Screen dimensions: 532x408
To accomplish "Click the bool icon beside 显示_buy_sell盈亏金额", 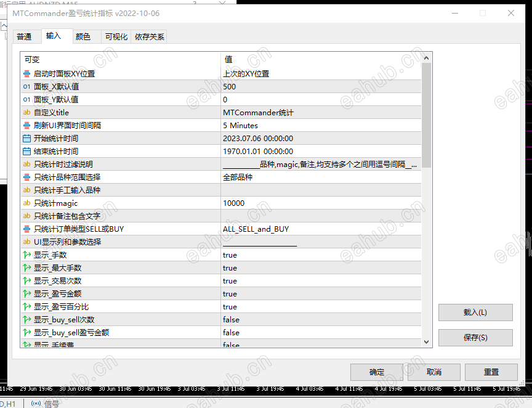I will pyautogui.click(x=27, y=332).
